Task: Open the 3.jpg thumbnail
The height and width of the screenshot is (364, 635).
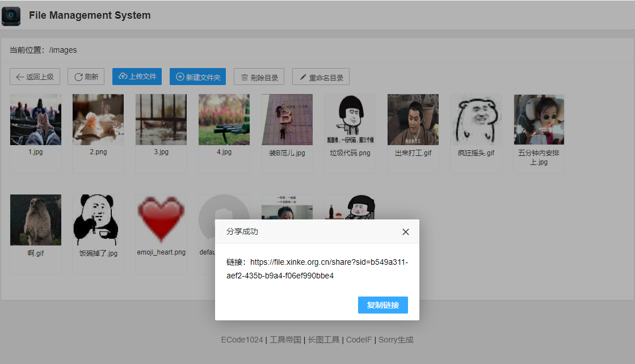Action: click(161, 120)
